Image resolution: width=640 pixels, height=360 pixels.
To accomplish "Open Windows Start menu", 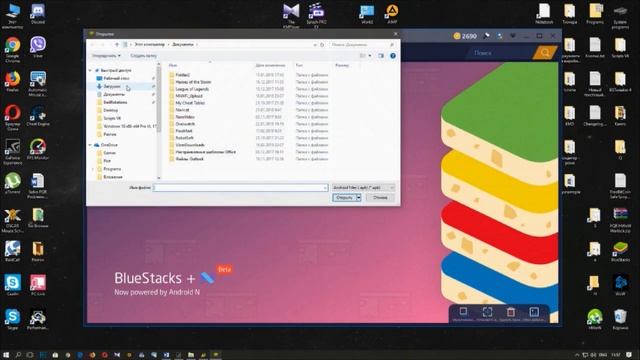I will (6, 355).
